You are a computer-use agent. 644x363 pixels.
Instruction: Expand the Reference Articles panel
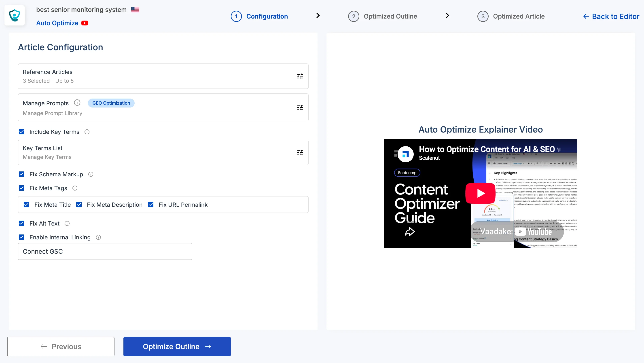(163, 76)
